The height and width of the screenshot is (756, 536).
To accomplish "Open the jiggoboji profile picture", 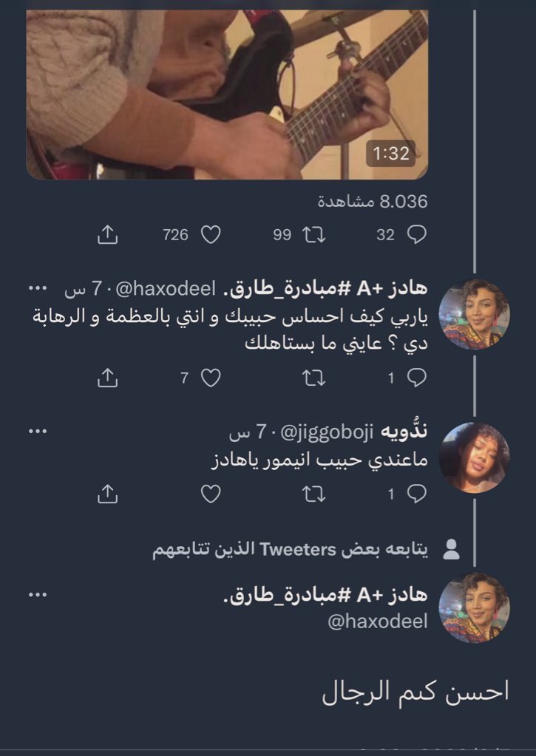I will (474, 457).
